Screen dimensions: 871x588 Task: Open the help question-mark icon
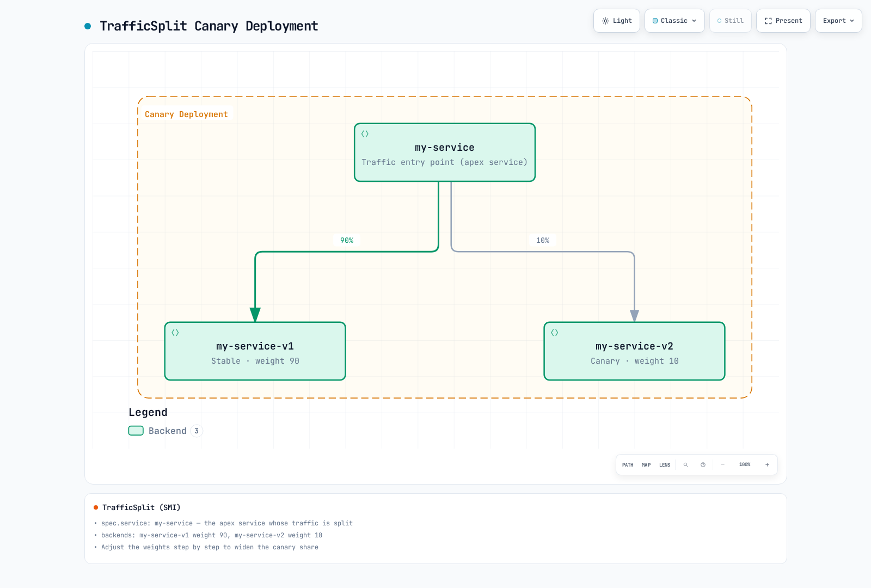click(703, 465)
